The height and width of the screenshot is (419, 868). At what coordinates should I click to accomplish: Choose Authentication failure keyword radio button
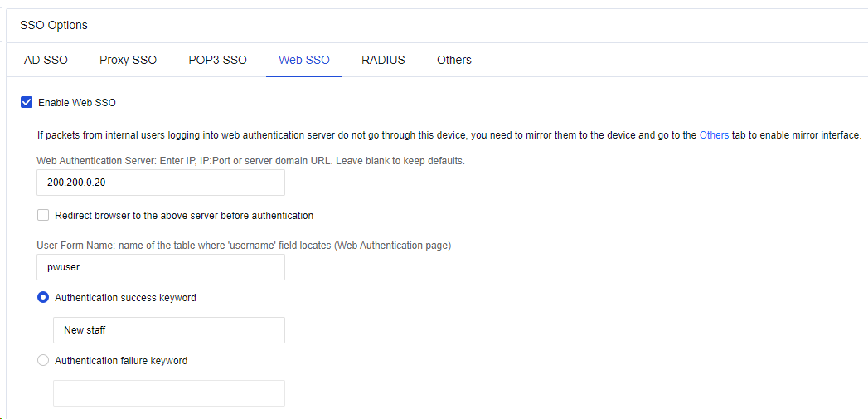pyautogui.click(x=43, y=361)
